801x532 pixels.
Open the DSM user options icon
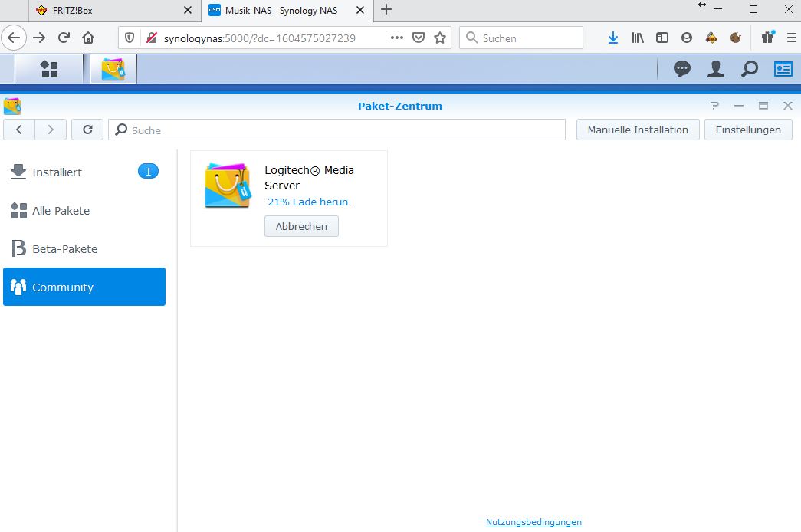click(x=716, y=69)
